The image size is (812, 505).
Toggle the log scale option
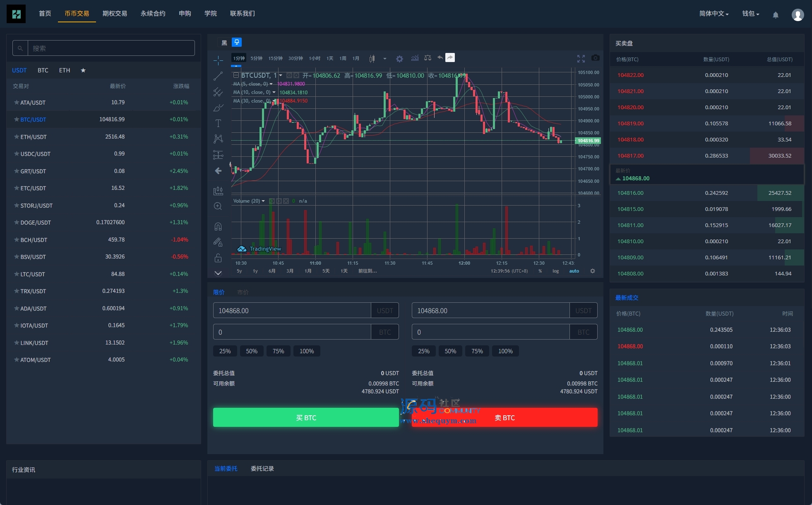pos(555,271)
